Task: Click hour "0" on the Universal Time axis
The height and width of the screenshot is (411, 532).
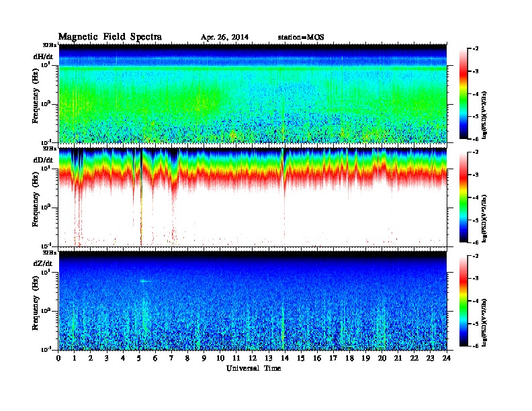Action: (58, 358)
